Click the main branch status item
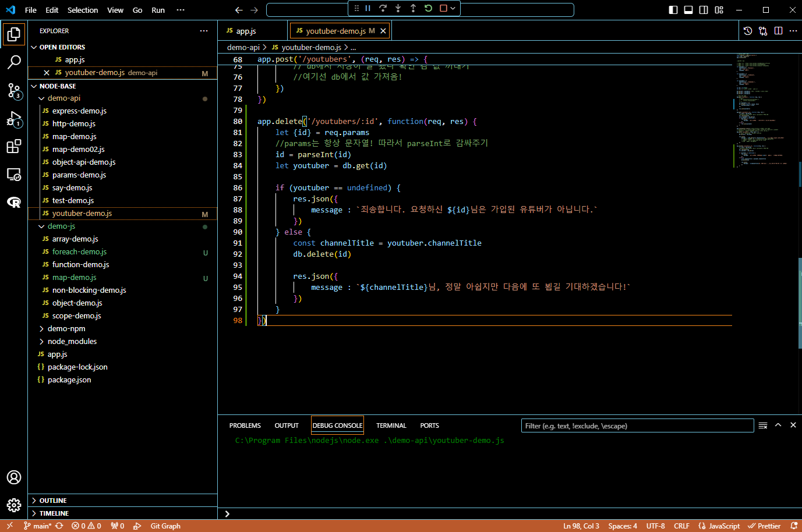The image size is (802, 532). pos(37,526)
